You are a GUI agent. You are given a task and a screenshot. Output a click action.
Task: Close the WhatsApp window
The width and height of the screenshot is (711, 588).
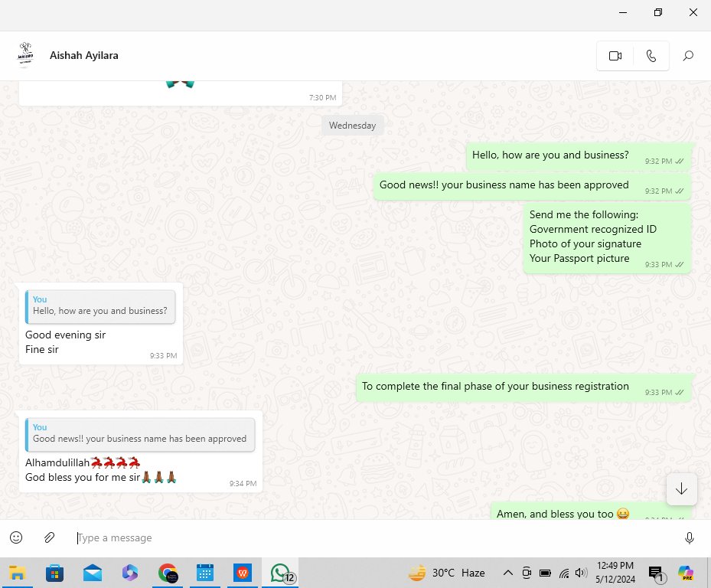tap(693, 13)
